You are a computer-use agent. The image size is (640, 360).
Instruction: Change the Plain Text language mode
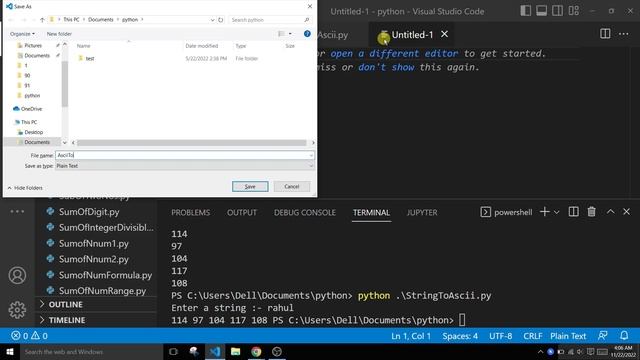568,336
